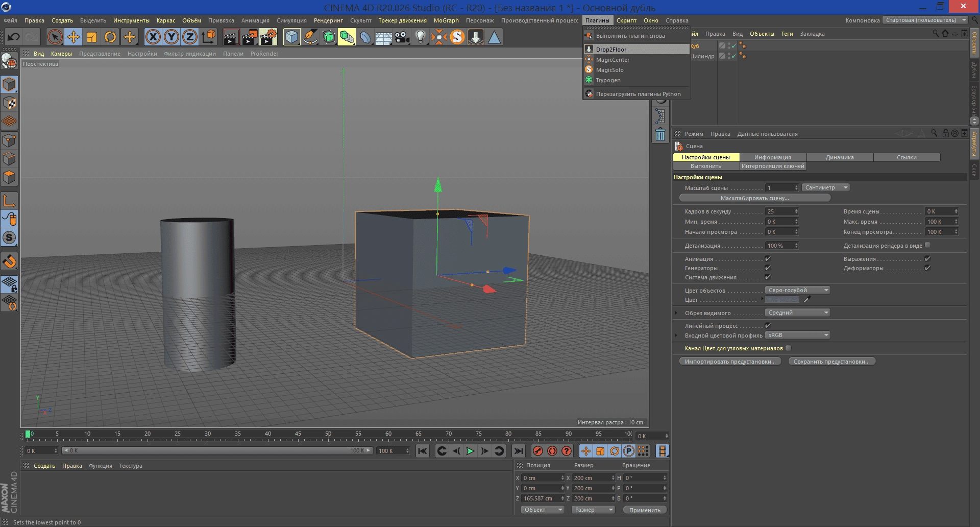Activate the Move tool
This screenshot has height=527, width=980.
click(73, 37)
